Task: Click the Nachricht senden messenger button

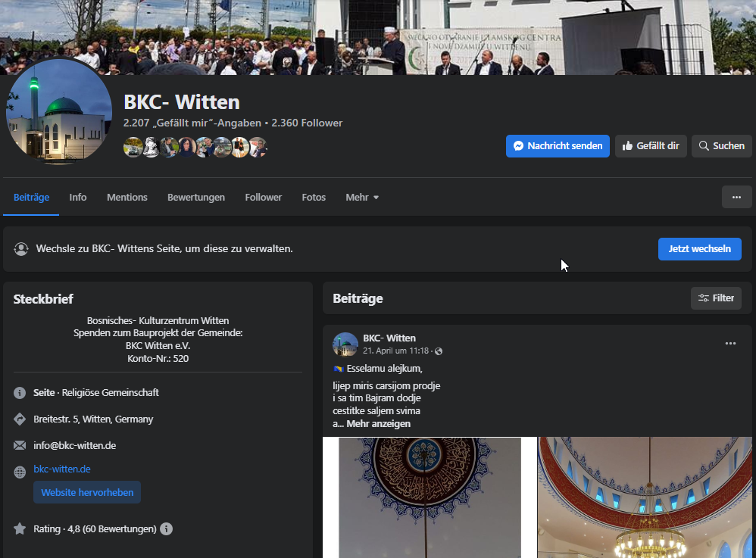Action: click(x=558, y=146)
